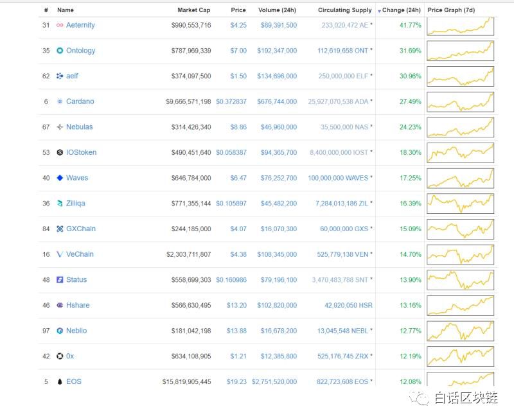Click Cardano market cap $9,666,571,198
The width and height of the screenshot is (514, 420).
click(188, 101)
